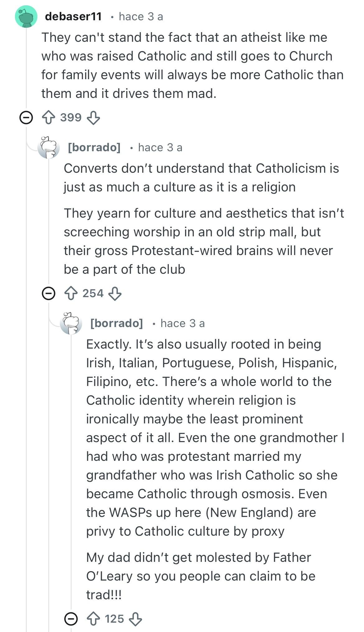Click the 'Father O'Leary' comment paragraph
The height and width of the screenshot is (632, 364).
pyautogui.click(x=201, y=576)
